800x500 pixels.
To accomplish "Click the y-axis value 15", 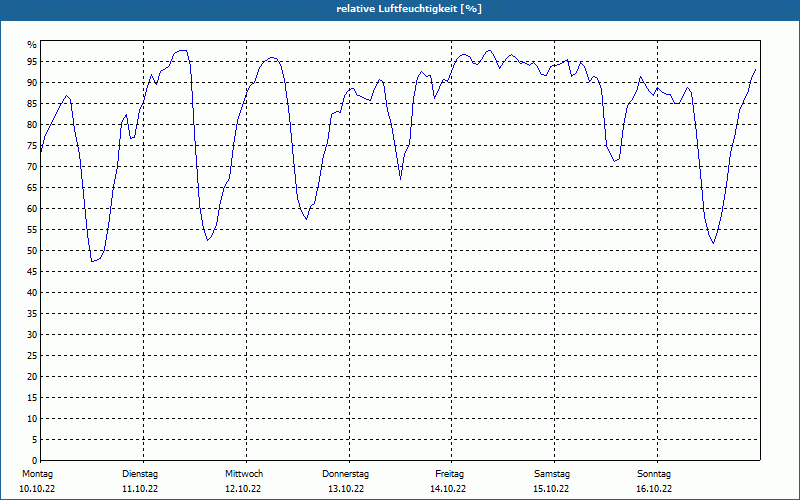I will click(32, 397).
